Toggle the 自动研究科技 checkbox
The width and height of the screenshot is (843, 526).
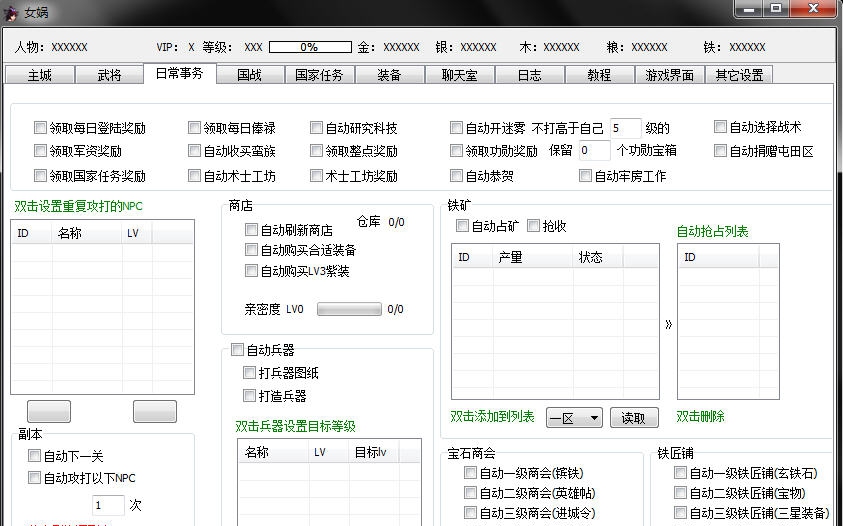pos(317,128)
